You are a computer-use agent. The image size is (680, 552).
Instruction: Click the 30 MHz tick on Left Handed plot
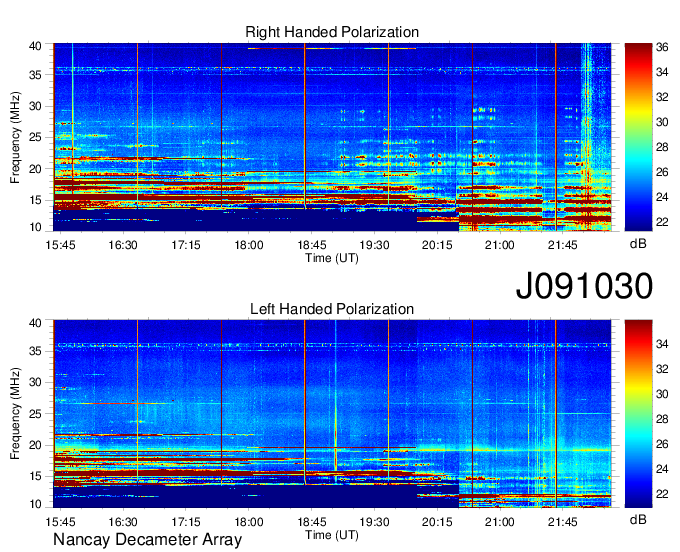click(36, 382)
